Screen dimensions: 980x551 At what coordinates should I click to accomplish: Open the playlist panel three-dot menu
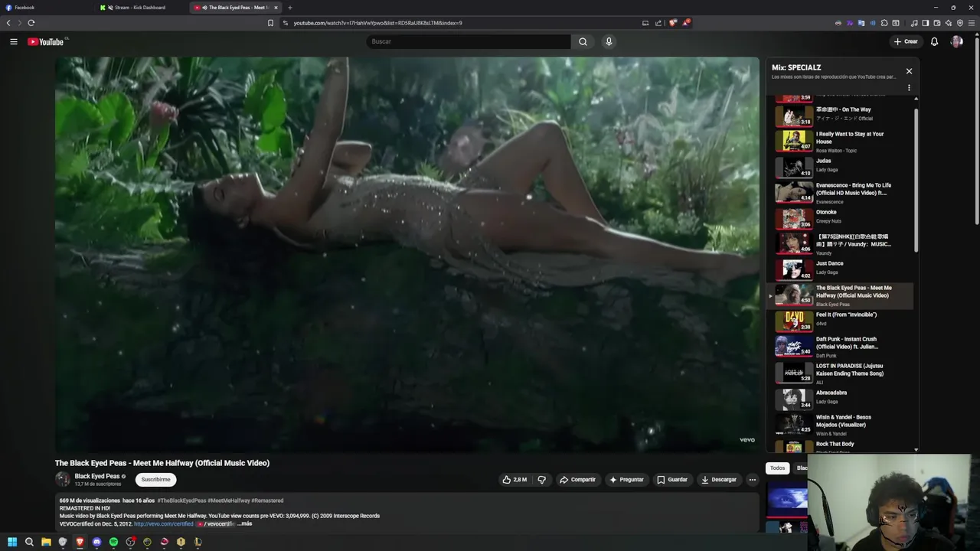click(x=909, y=87)
